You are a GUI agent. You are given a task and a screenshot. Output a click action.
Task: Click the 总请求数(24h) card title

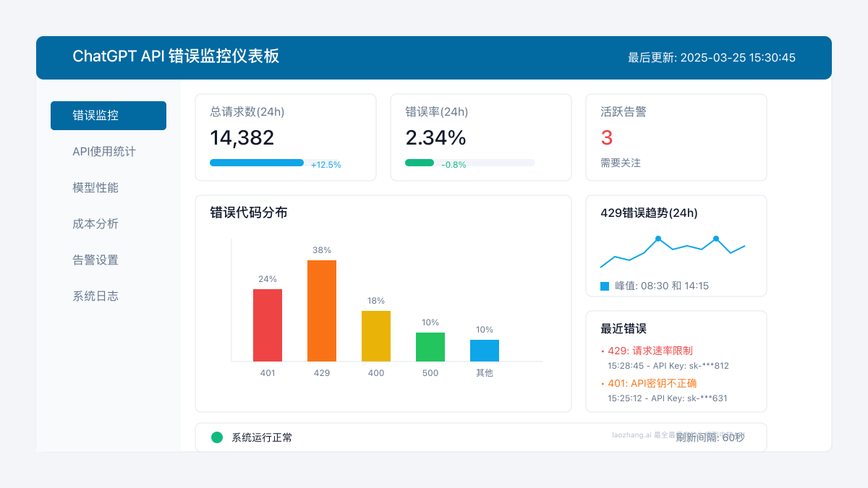click(247, 112)
